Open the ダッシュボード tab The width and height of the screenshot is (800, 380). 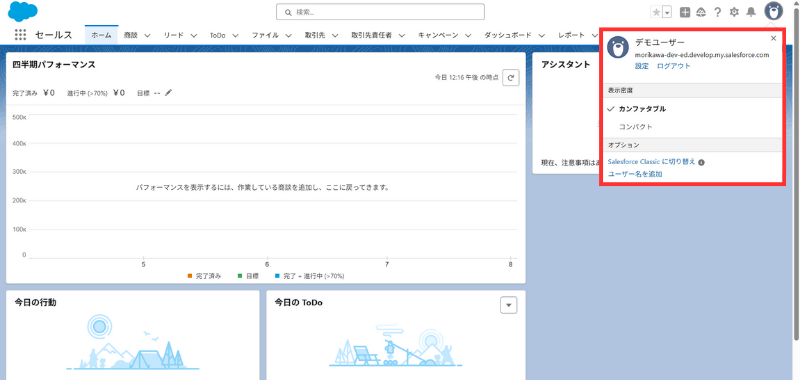click(508, 35)
